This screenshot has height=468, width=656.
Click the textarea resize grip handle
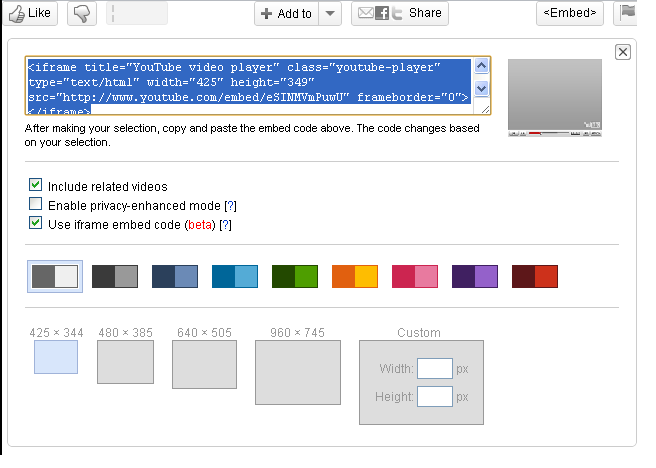[x=485, y=110]
